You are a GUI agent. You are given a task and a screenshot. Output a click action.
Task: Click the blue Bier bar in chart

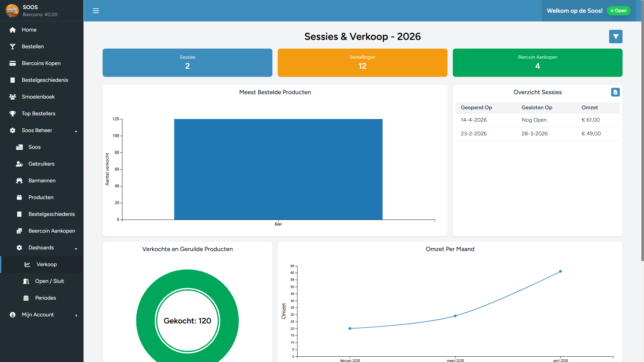point(278,169)
